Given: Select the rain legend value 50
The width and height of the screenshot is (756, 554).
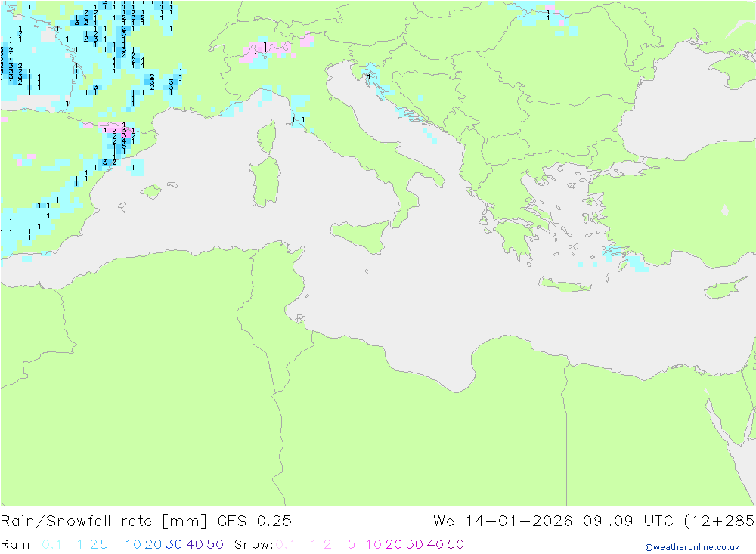Looking at the screenshot, I should pos(215,544).
